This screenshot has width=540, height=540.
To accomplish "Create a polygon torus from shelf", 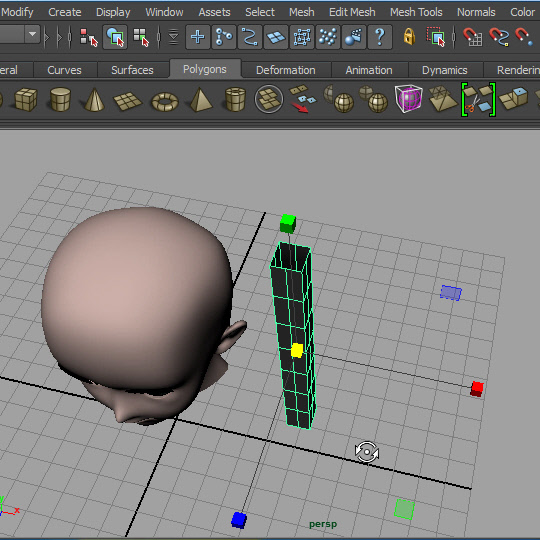I will pyautogui.click(x=165, y=102).
